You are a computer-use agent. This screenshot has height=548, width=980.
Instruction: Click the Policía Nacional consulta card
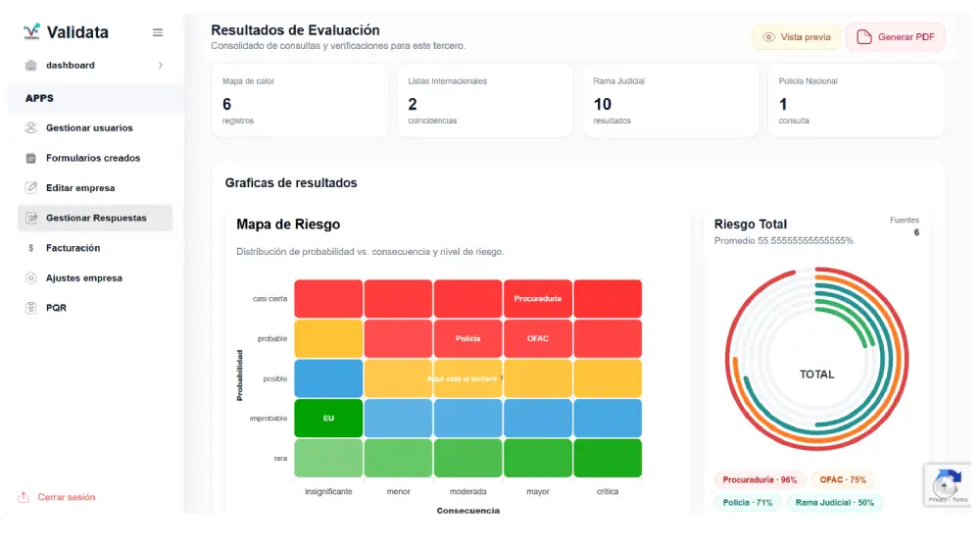(x=856, y=101)
